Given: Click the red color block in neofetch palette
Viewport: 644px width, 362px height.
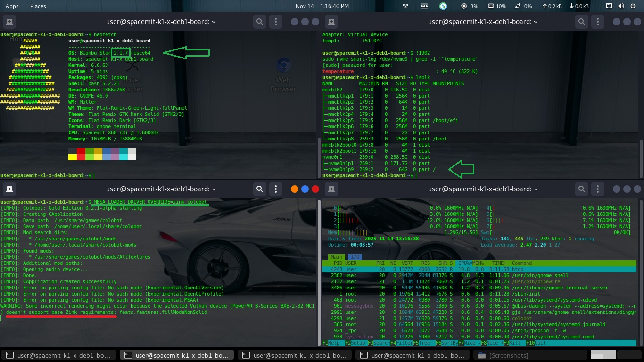Looking at the screenshot, I should (x=81, y=151).
